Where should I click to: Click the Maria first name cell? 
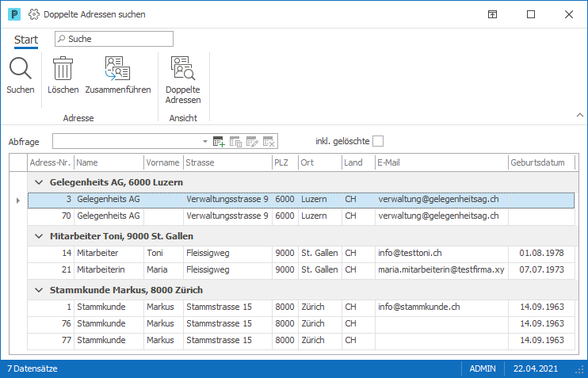(163, 269)
